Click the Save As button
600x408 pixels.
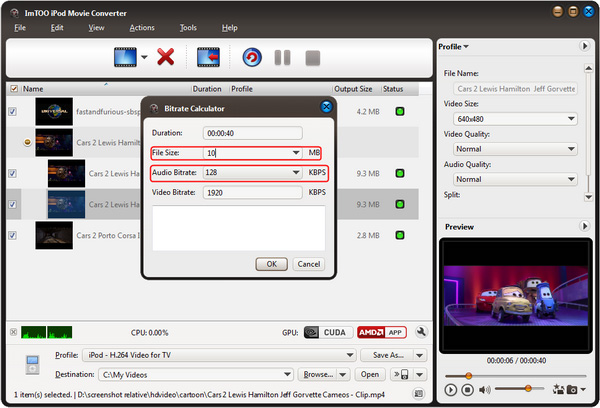(388, 355)
